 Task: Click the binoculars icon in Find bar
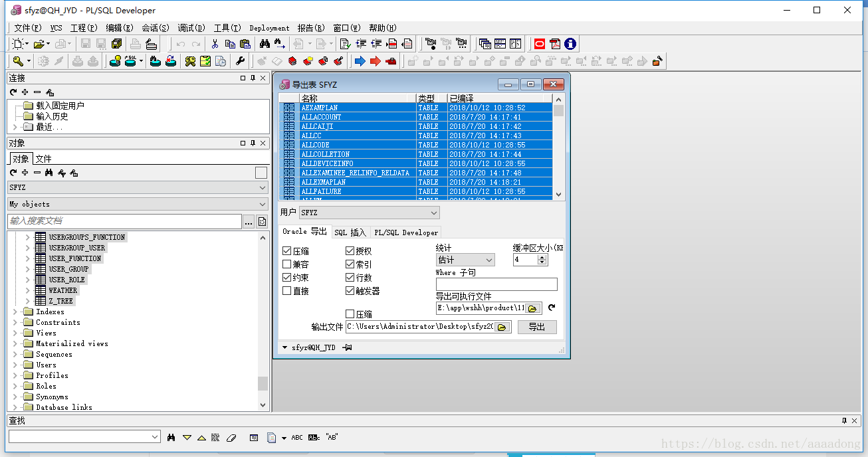click(171, 438)
